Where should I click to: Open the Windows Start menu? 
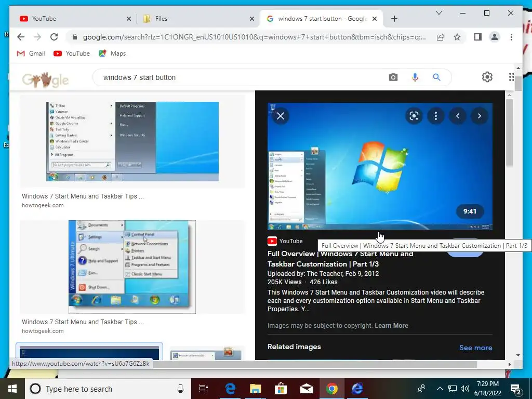click(12, 389)
